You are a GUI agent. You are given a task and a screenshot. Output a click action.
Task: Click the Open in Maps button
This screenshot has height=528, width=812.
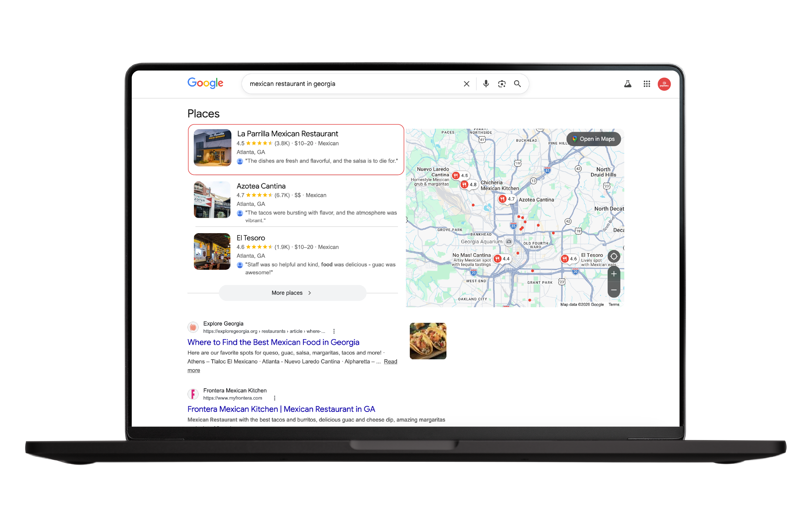click(x=594, y=139)
